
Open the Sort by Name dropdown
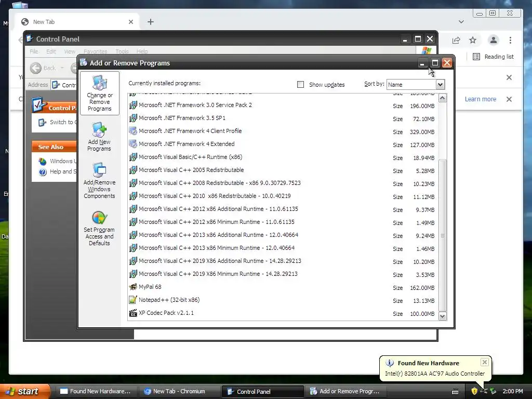pos(440,85)
